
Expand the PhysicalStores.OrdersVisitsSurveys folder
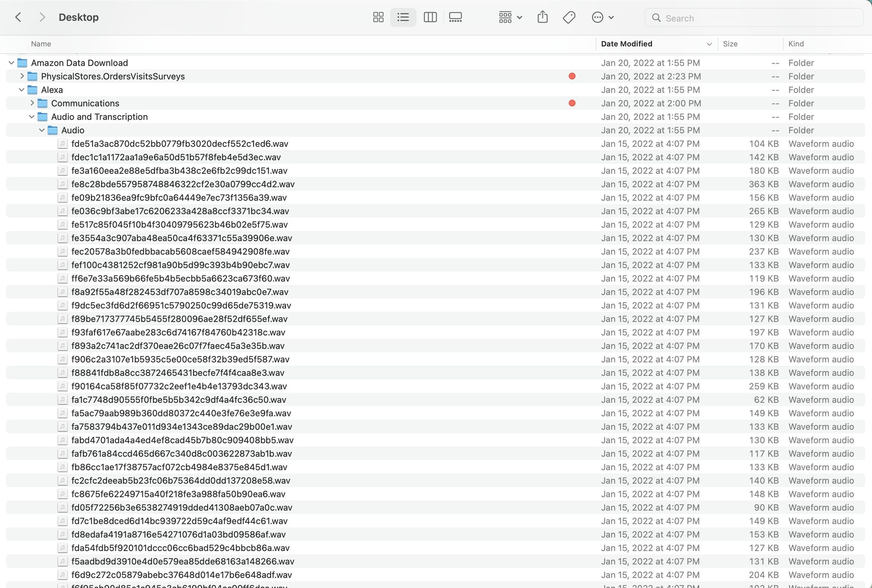(x=22, y=76)
